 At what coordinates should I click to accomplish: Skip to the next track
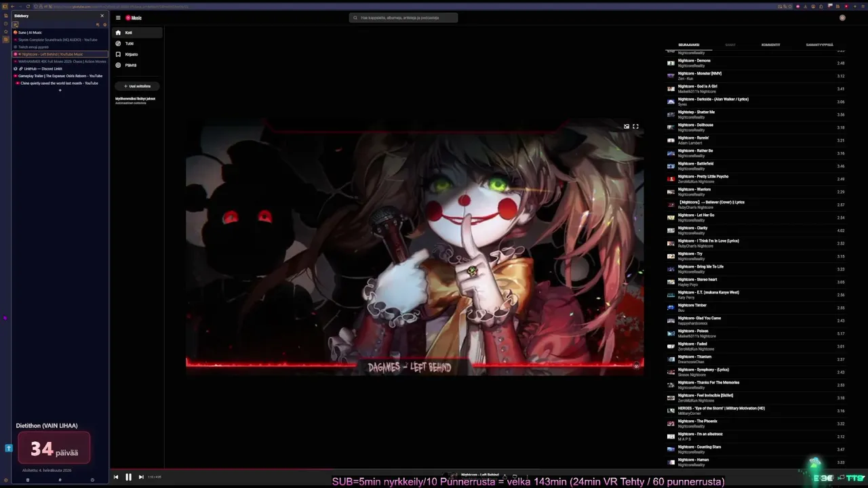tap(140, 477)
